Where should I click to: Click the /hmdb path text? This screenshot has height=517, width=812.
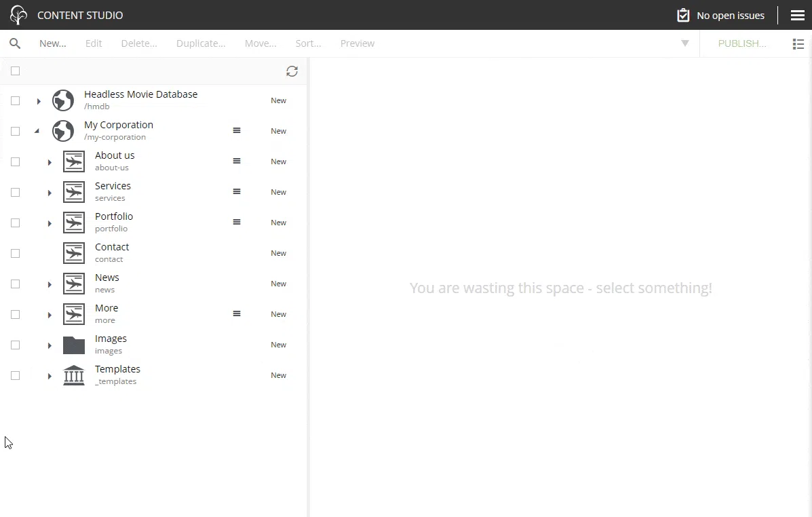coord(97,107)
